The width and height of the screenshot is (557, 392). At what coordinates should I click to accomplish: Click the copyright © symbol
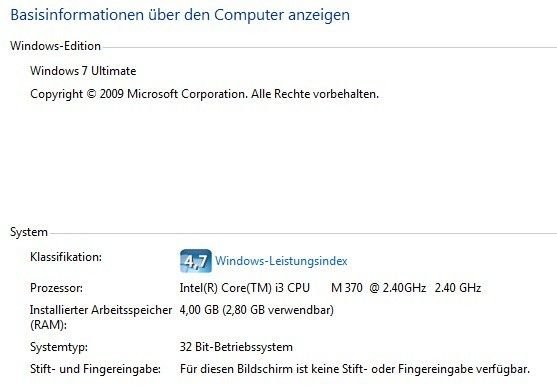pos(91,94)
